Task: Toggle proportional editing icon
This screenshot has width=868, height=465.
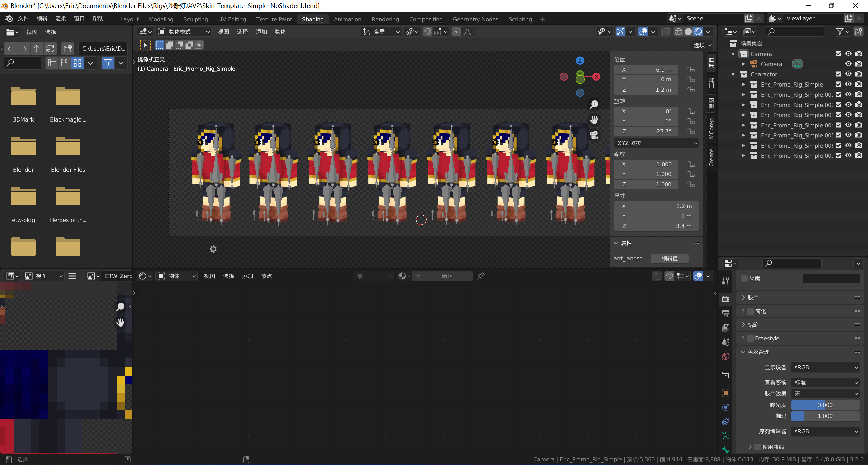Action: [x=456, y=32]
